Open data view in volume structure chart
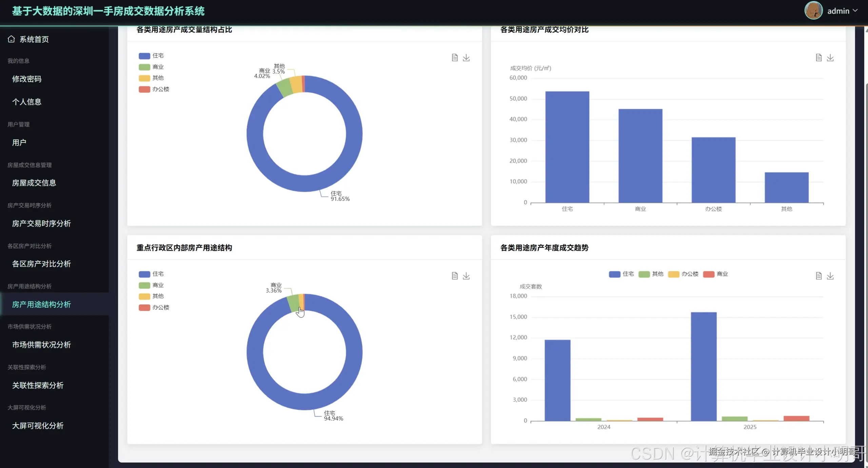Image resolution: width=868 pixels, height=468 pixels. tap(455, 58)
